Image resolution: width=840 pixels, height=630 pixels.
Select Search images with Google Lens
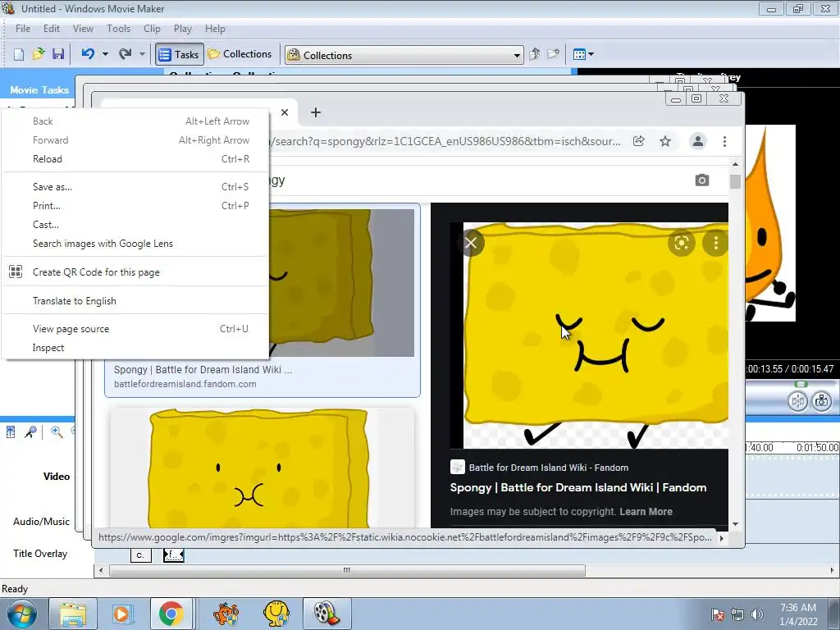(135, 243)
